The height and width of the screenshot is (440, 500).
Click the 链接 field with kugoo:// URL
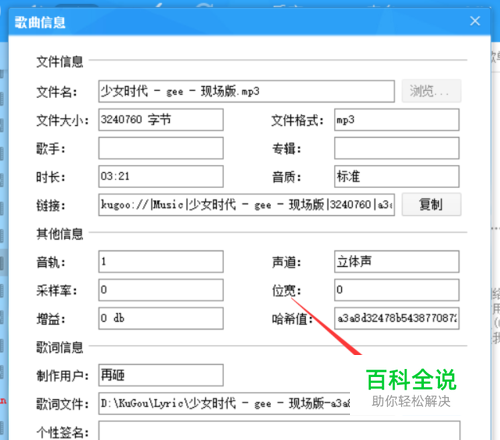coord(247,204)
